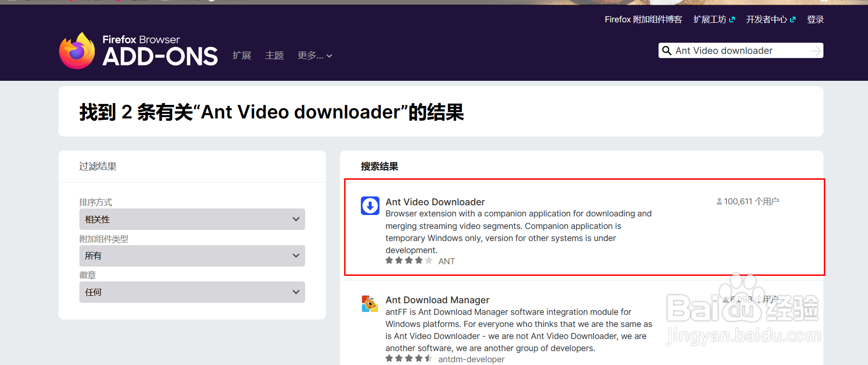Screen dimensions: 868x365
Task: Click the 过滤结果 heading
Action: click(x=98, y=166)
